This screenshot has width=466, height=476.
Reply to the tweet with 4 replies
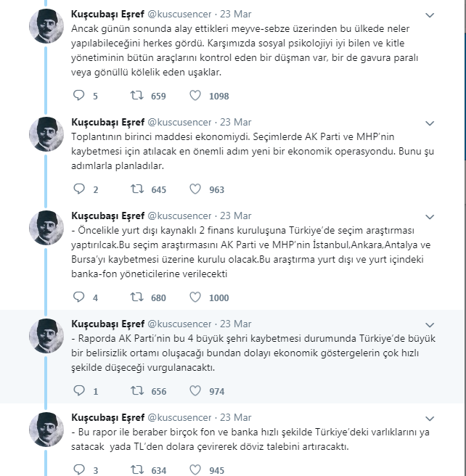[x=79, y=297]
